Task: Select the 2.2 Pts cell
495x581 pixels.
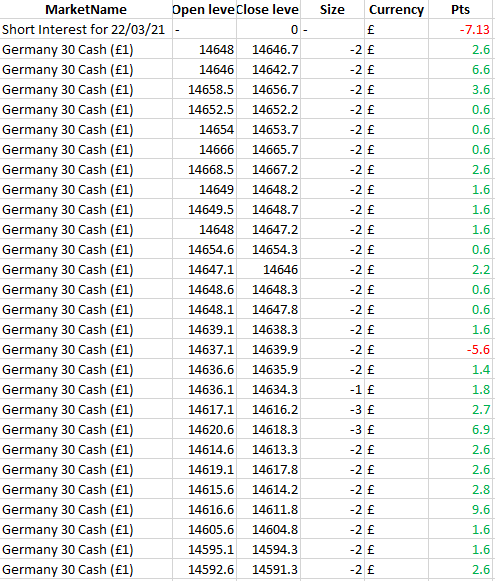Action: (x=461, y=269)
